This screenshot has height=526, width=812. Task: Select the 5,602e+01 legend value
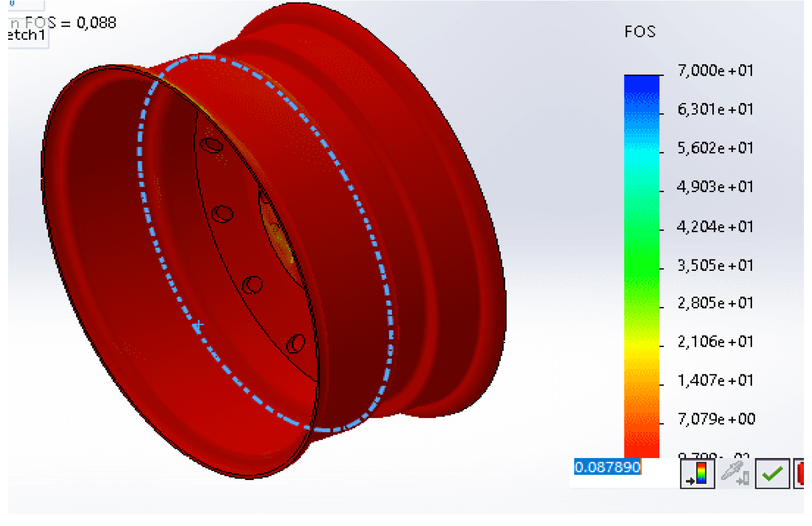[715, 148]
